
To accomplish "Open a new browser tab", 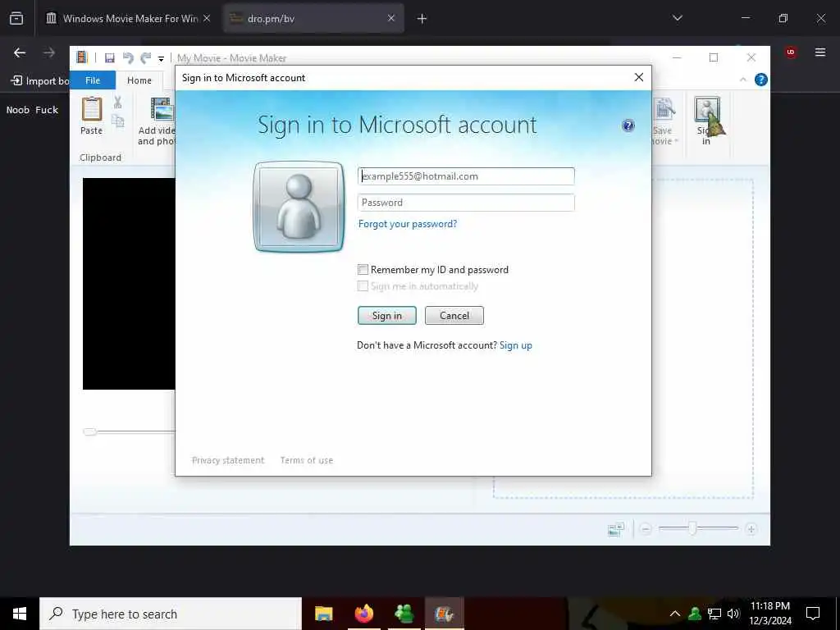I will pyautogui.click(x=422, y=19).
